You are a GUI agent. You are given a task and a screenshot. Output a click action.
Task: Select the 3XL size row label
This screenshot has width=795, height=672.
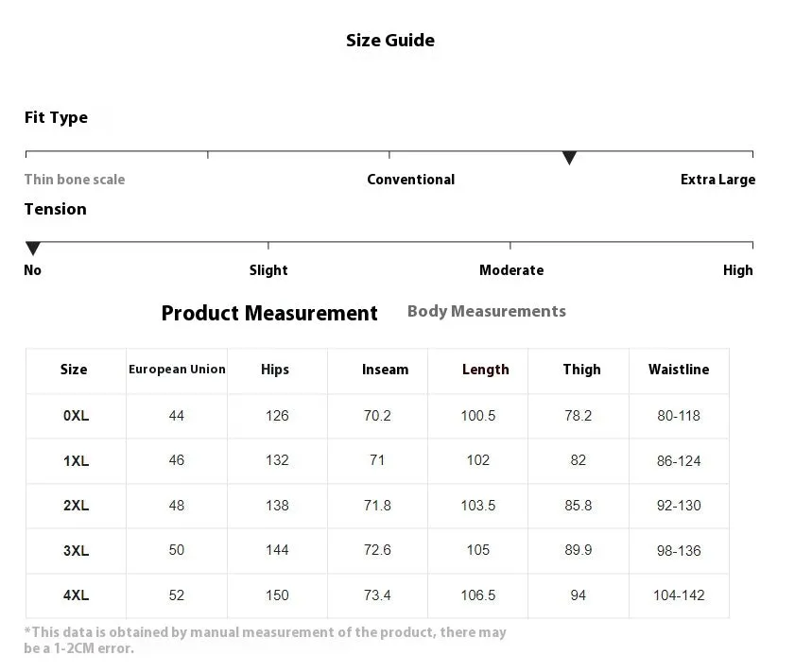point(76,550)
